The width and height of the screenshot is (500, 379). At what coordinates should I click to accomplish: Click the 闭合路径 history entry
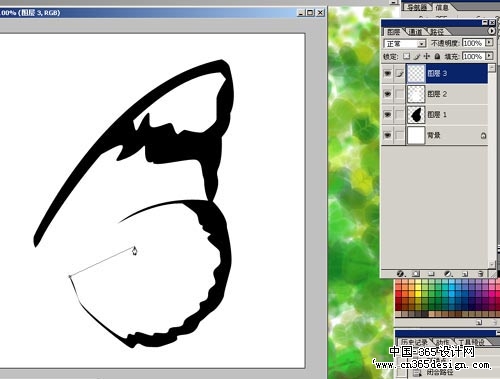click(x=439, y=372)
